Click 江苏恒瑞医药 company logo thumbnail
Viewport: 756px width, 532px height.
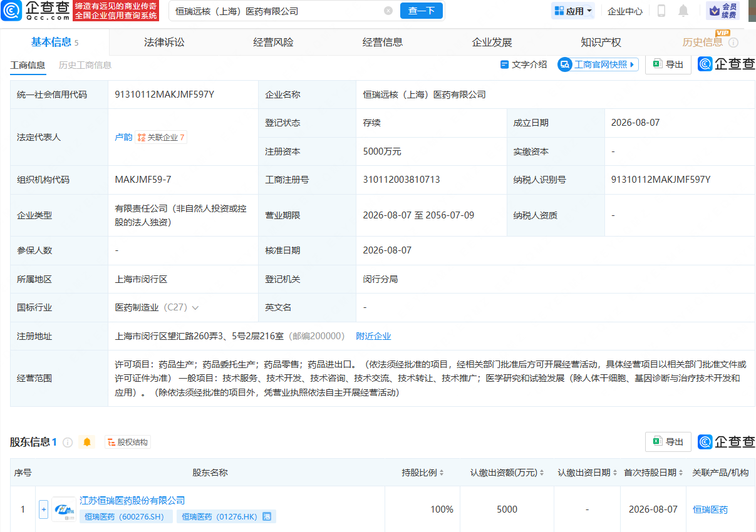click(63, 509)
